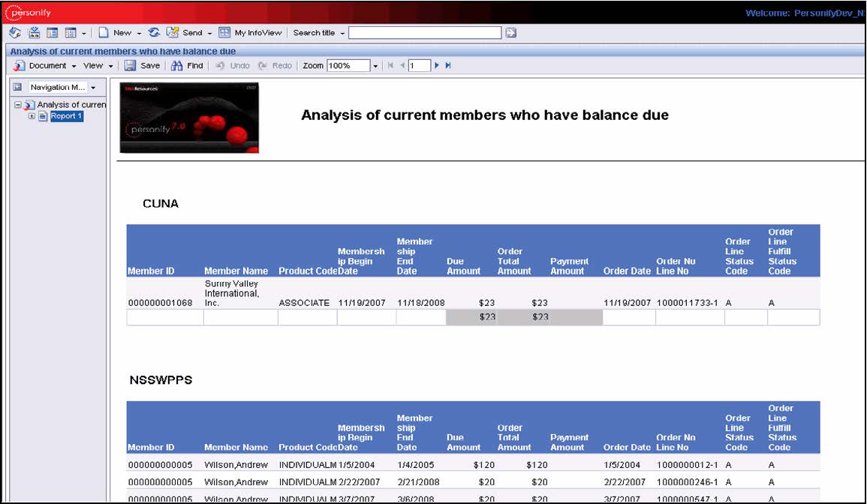Viewport: 867px width, 504px height.
Task: Click order number 1000011733-1
Action: [688, 303]
